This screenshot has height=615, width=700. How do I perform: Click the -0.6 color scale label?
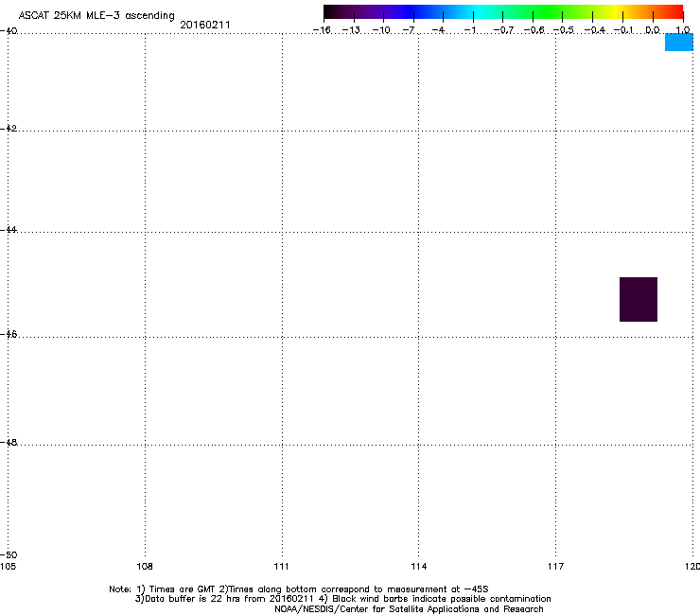pos(534,30)
